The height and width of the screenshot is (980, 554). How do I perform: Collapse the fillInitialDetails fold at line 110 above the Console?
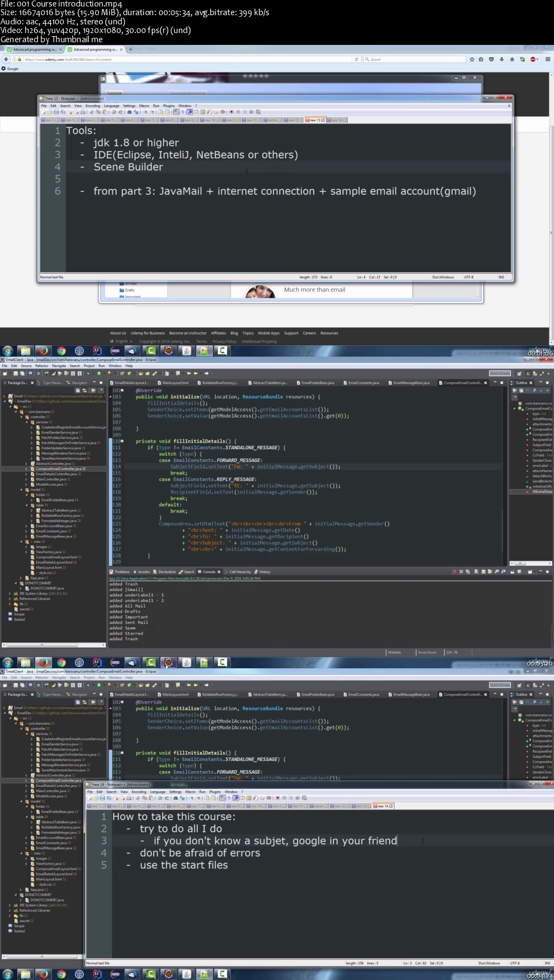[122, 441]
